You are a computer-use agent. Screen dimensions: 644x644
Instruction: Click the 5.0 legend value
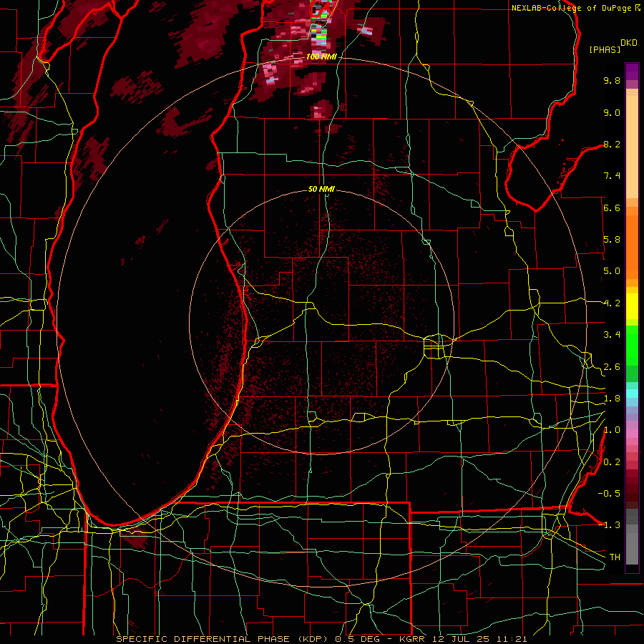coord(612,271)
